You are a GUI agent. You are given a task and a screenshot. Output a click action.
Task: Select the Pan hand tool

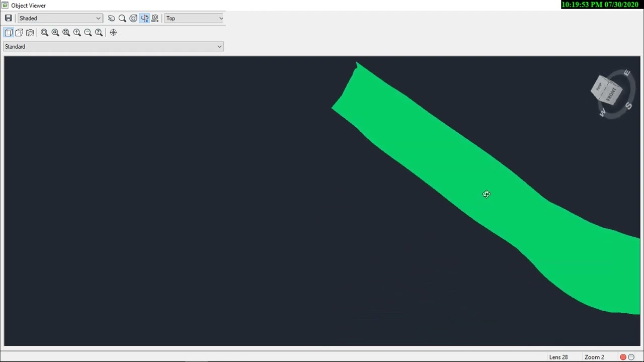click(x=111, y=18)
